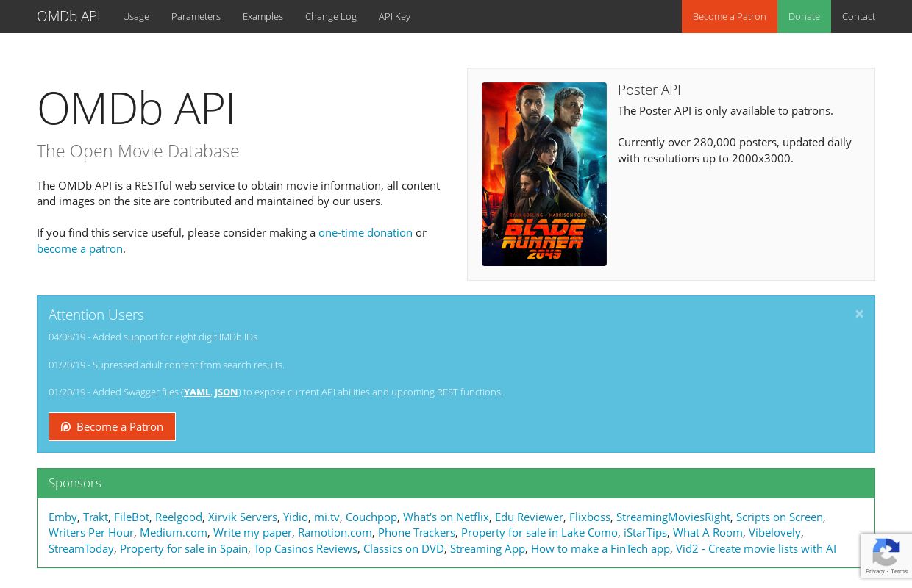Image resolution: width=912 pixels, height=588 pixels.
Task: Open Property for sale in Spain link
Action: point(184,548)
